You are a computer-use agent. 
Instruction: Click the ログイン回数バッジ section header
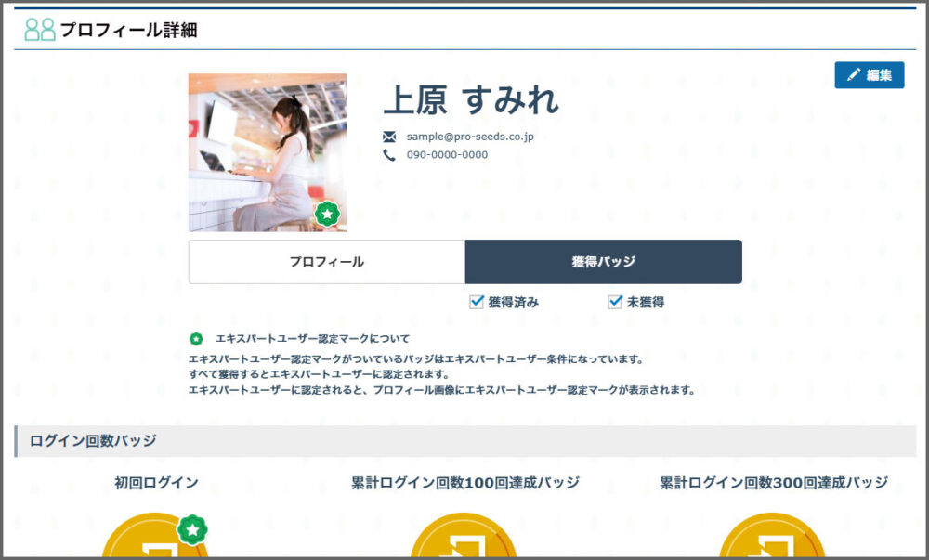click(x=93, y=441)
